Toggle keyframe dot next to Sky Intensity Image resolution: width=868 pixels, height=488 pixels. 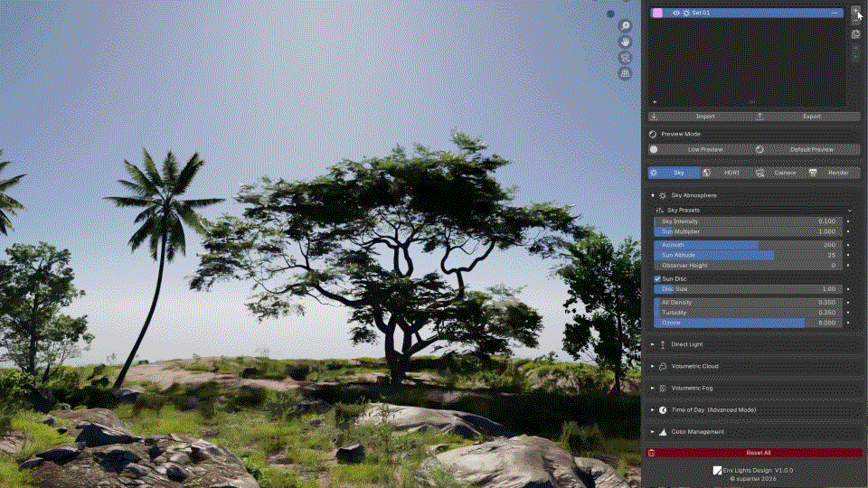click(x=848, y=221)
